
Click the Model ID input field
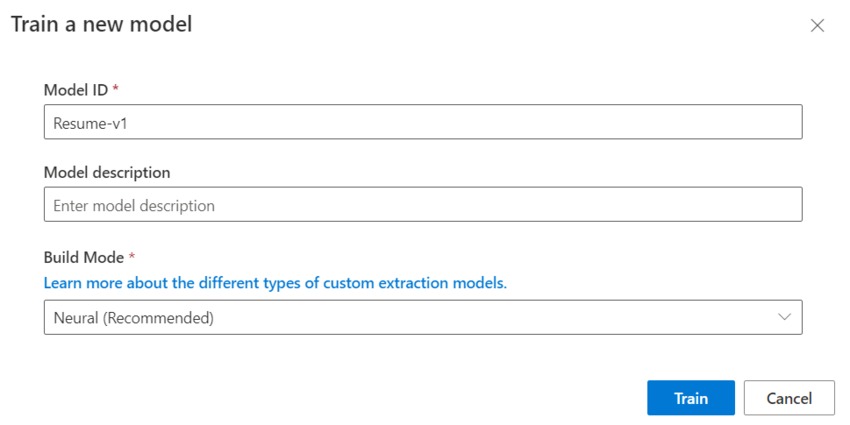(x=422, y=122)
